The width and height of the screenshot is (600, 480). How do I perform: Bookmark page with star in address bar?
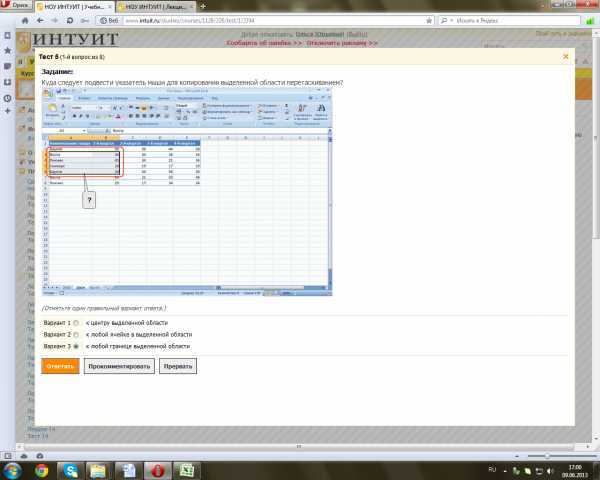pyautogui.click(x=429, y=20)
